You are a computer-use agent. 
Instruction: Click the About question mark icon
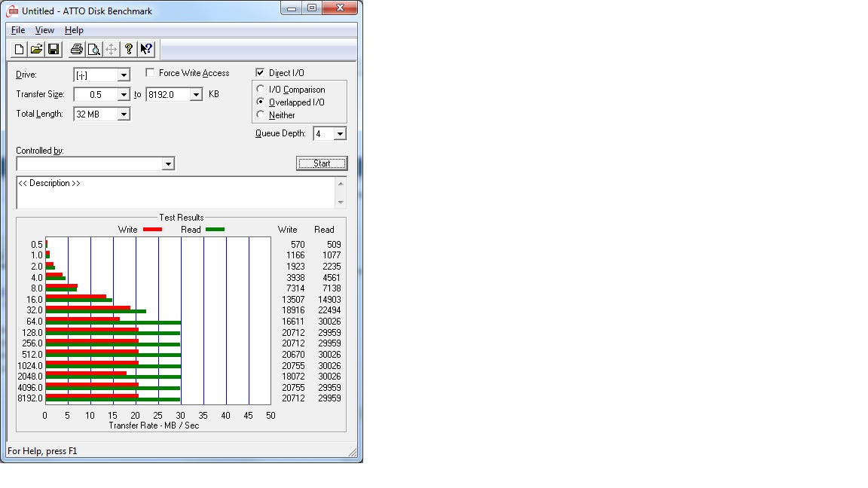click(x=129, y=50)
